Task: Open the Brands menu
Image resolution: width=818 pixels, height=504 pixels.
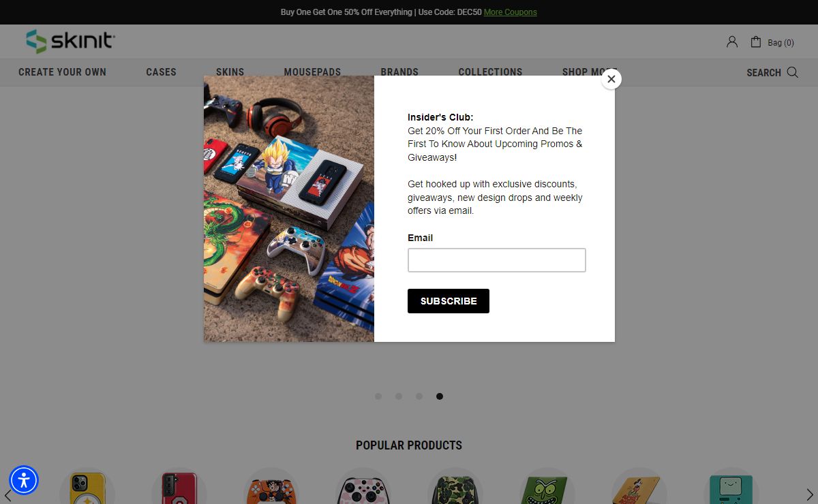Action: [x=399, y=72]
